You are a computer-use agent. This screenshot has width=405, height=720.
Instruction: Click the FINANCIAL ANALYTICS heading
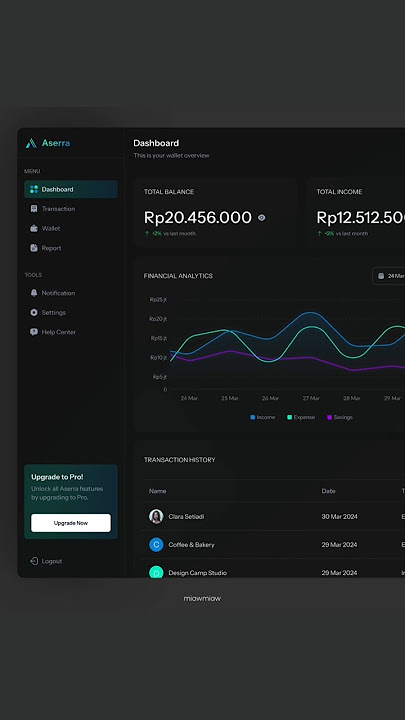click(178, 276)
